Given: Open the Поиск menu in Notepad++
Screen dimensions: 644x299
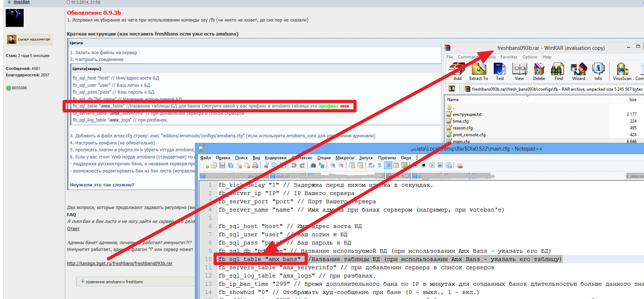Looking at the screenshot, I should (x=241, y=158).
